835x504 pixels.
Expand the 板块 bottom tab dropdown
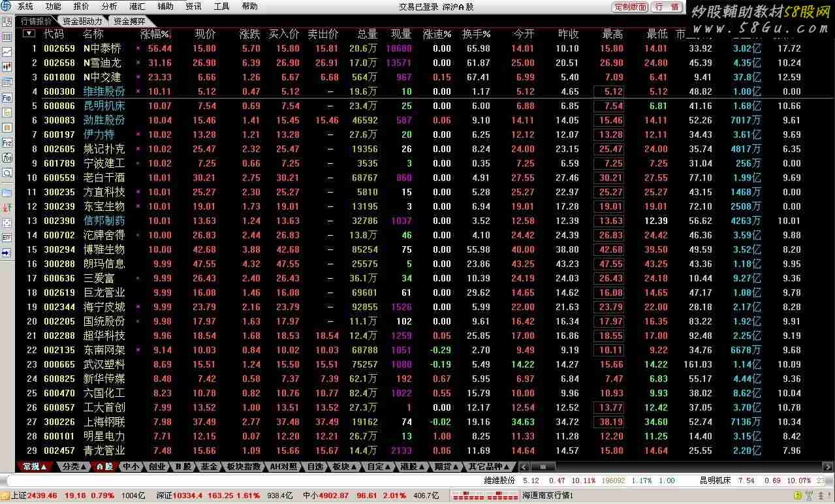(x=344, y=467)
